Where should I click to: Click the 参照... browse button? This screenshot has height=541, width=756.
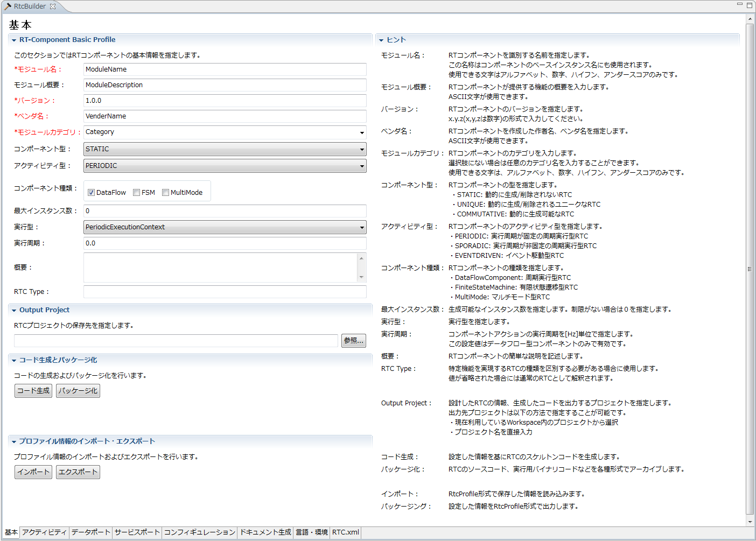[354, 341]
